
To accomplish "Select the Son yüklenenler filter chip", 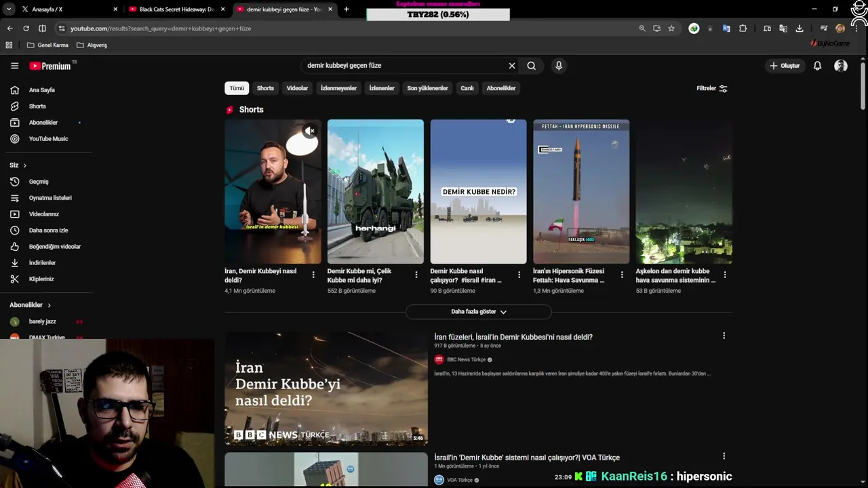I will point(427,88).
